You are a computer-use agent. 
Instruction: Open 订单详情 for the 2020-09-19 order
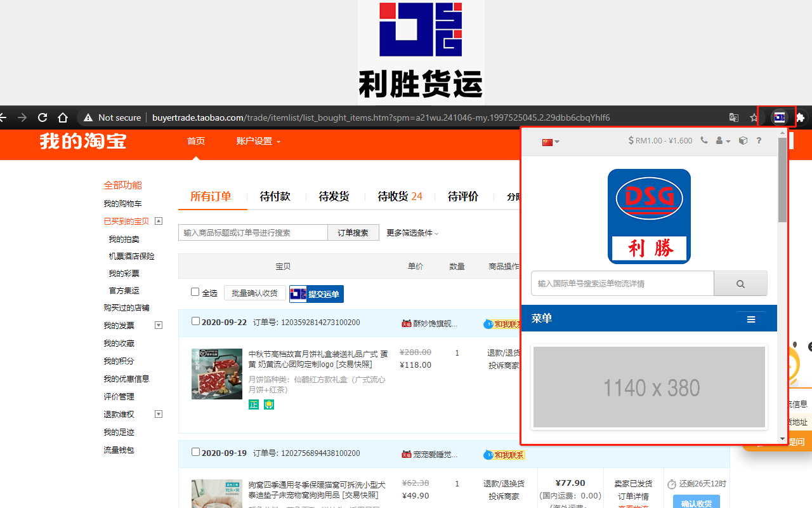633,496
